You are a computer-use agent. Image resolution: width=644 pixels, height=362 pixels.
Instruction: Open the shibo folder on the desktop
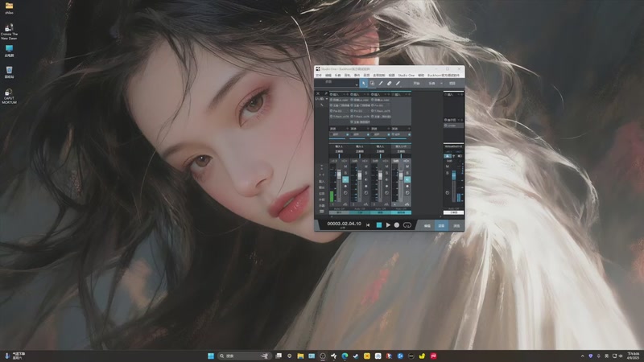(9, 8)
